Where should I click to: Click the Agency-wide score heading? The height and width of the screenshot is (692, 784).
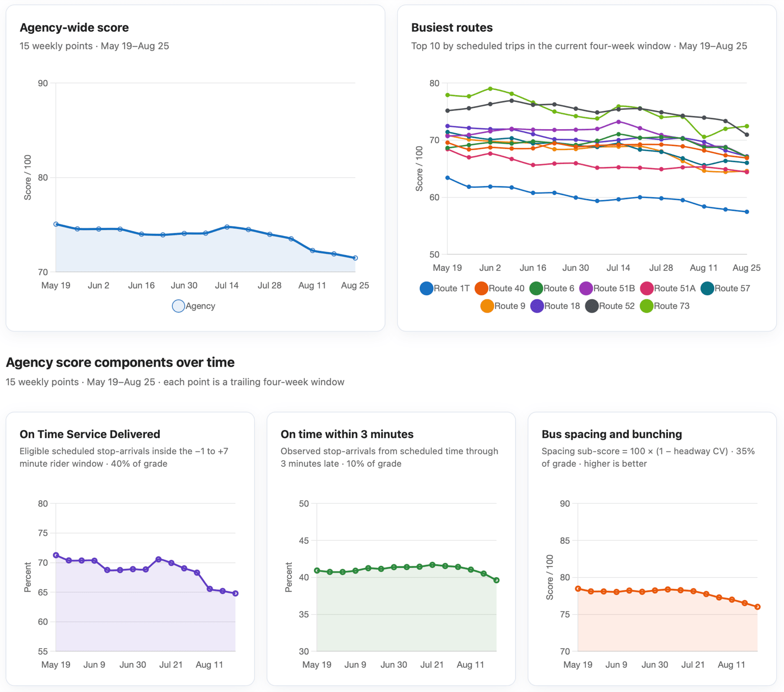click(74, 28)
